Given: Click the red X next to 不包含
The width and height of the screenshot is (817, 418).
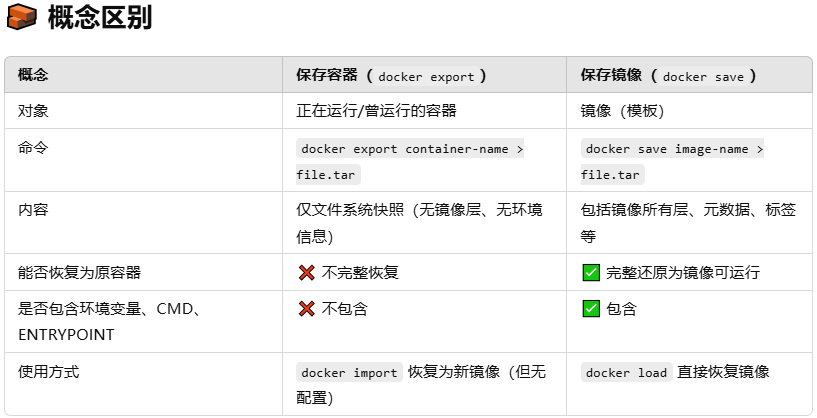Looking at the screenshot, I should click(x=307, y=309).
